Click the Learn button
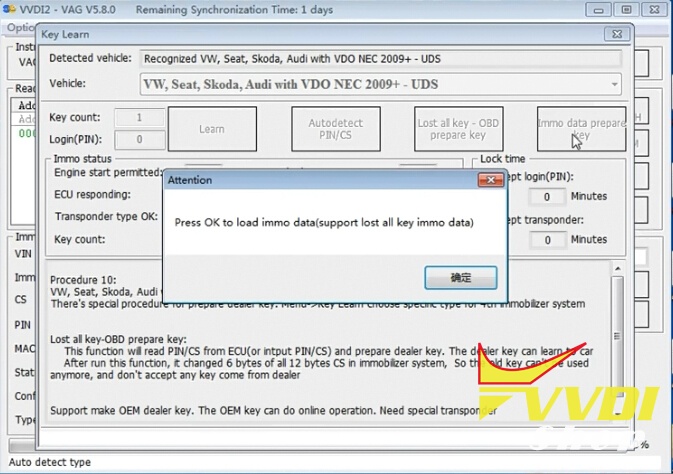This screenshot has width=673, height=474. [x=212, y=129]
